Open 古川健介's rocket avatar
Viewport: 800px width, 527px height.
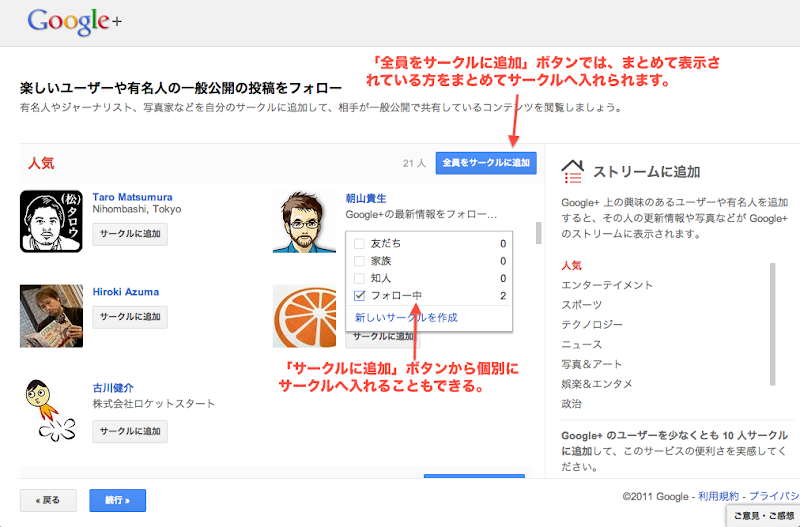(x=49, y=411)
